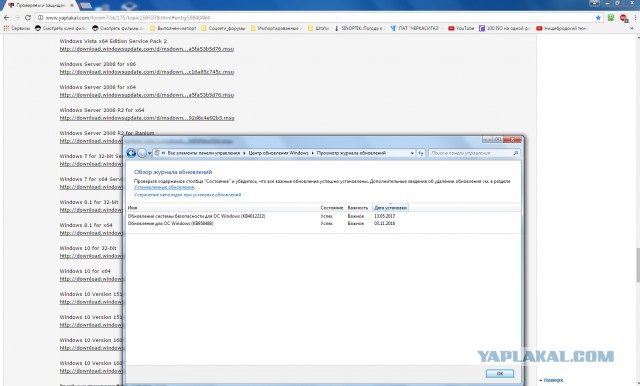
Task: Go back in Chrome browser
Action: click(x=7, y=18)
